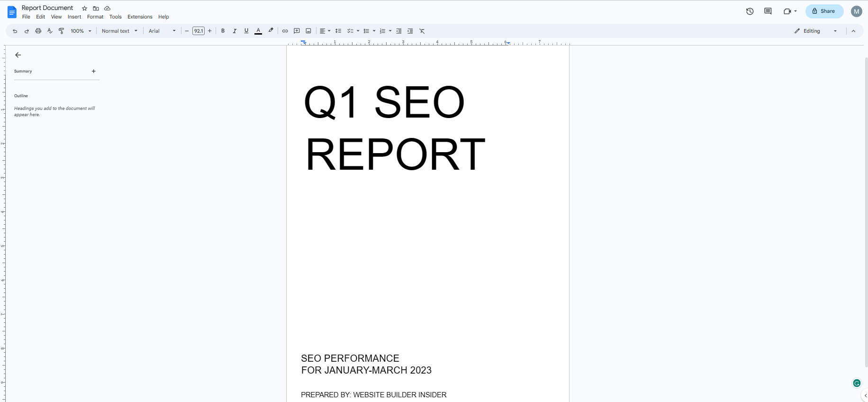Click the left indent marker on ruler
This screenshot has width=868, height=402.
tap(304, 43)
